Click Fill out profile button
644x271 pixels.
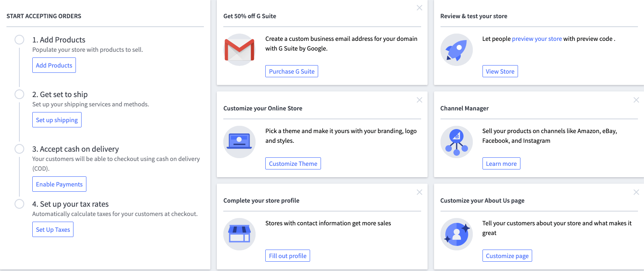(x=287, y=256)
